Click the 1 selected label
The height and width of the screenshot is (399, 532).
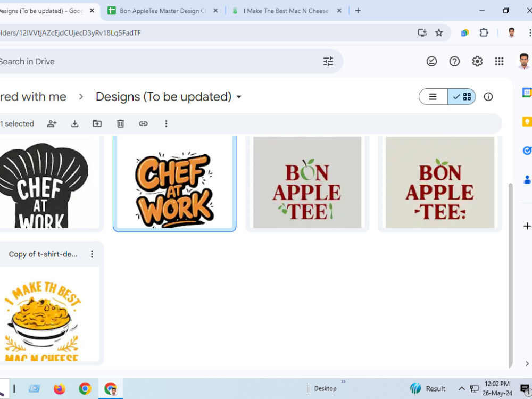click(x=17, y=124)
